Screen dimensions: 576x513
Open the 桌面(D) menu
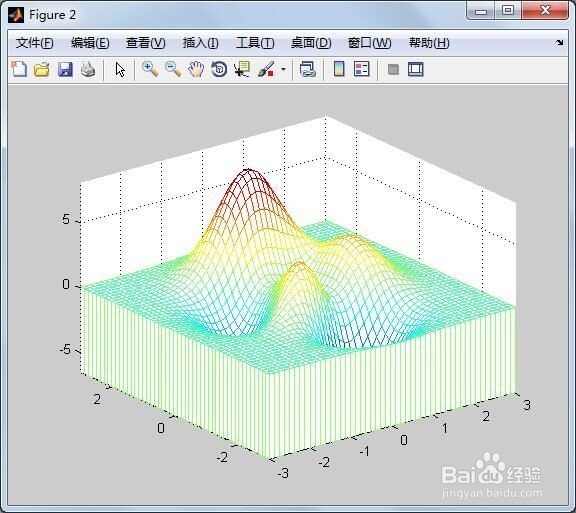click(311, 43)
